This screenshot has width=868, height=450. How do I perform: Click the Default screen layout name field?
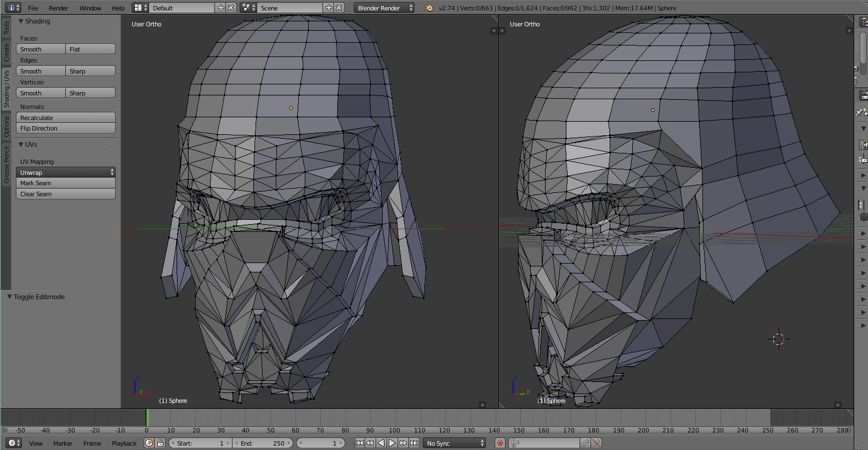point(182,8)
